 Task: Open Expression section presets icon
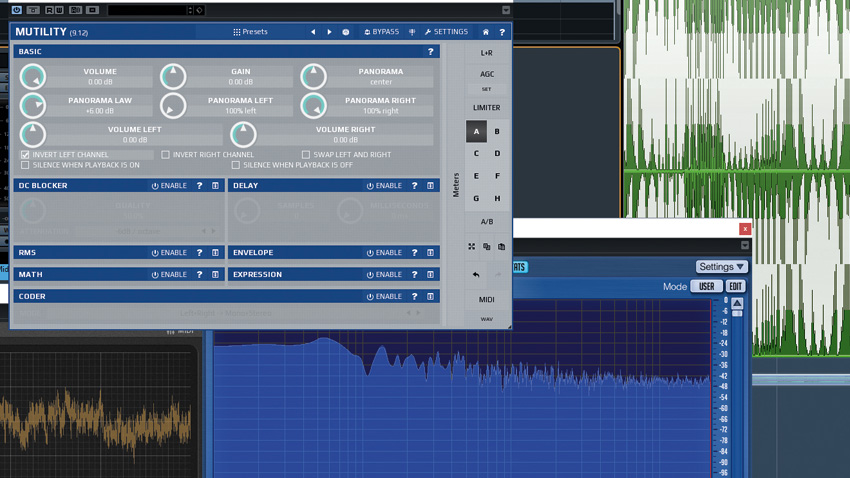click(430, 274)
